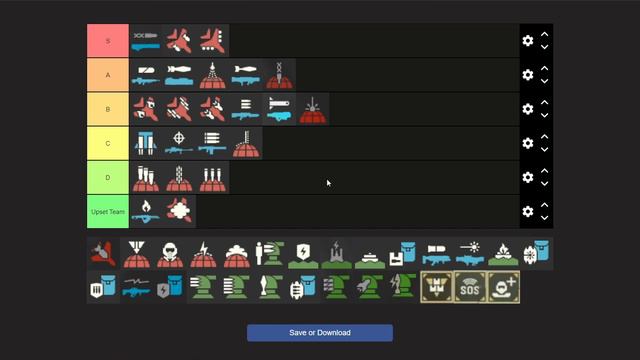Viewport: 640px width, 360px height.
Task: Select the zigzag arc thrower gun icon
Action: [137, 287]
